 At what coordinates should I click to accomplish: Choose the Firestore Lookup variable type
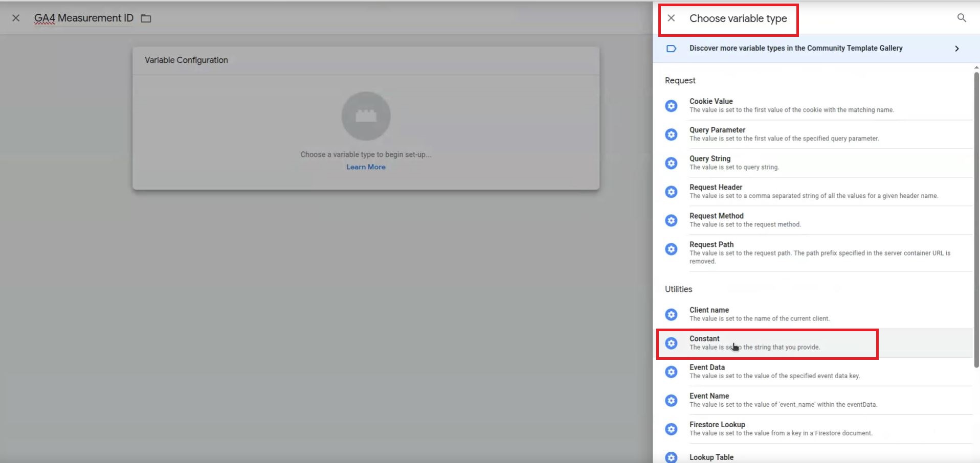(x=818, y=429)
